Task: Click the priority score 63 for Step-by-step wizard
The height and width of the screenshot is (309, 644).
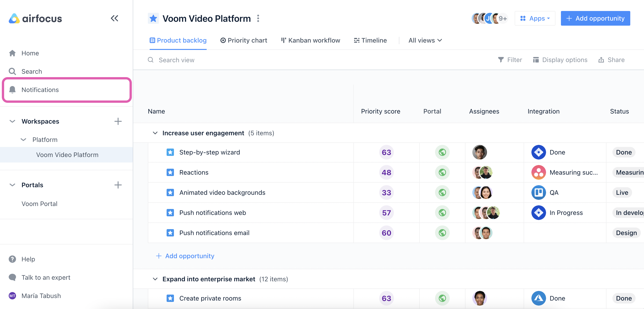Action: 386,152
